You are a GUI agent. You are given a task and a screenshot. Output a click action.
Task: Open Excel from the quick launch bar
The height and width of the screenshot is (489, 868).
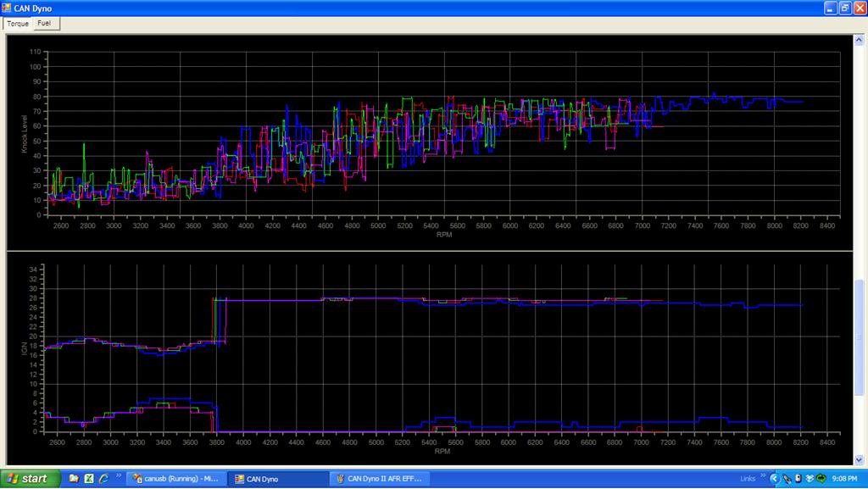coord(88,479)
